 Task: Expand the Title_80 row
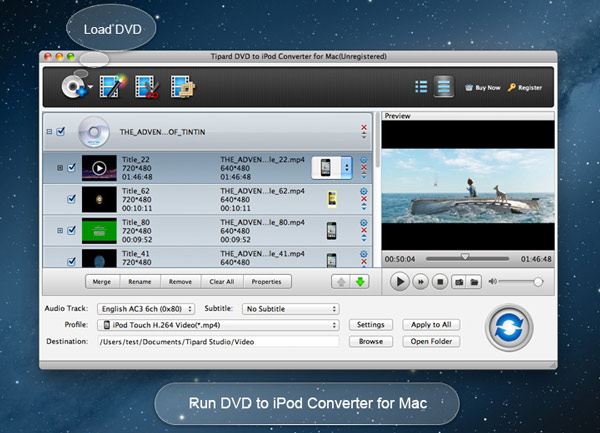pyautogui.click(x=60, y=230)
